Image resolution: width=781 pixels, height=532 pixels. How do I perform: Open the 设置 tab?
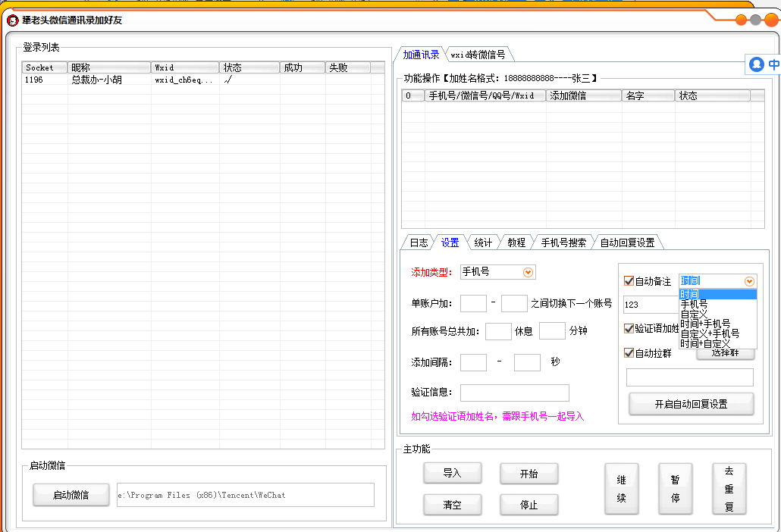[450, 243]
